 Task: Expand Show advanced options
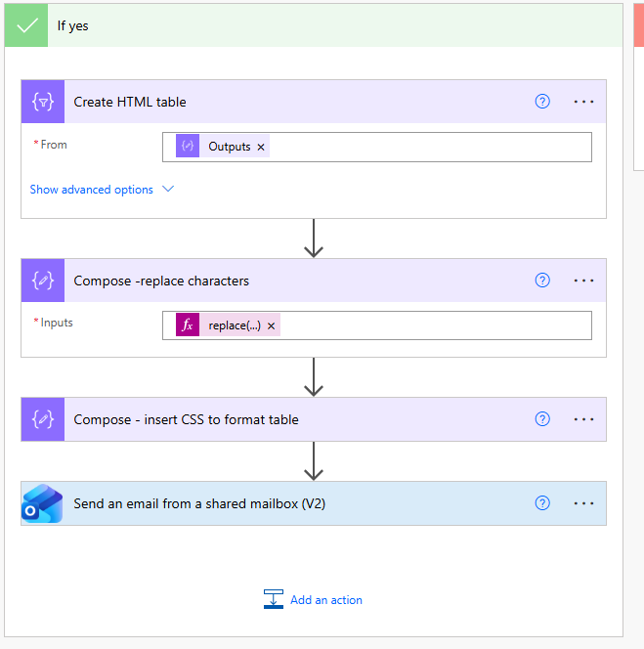coord(102,190)
